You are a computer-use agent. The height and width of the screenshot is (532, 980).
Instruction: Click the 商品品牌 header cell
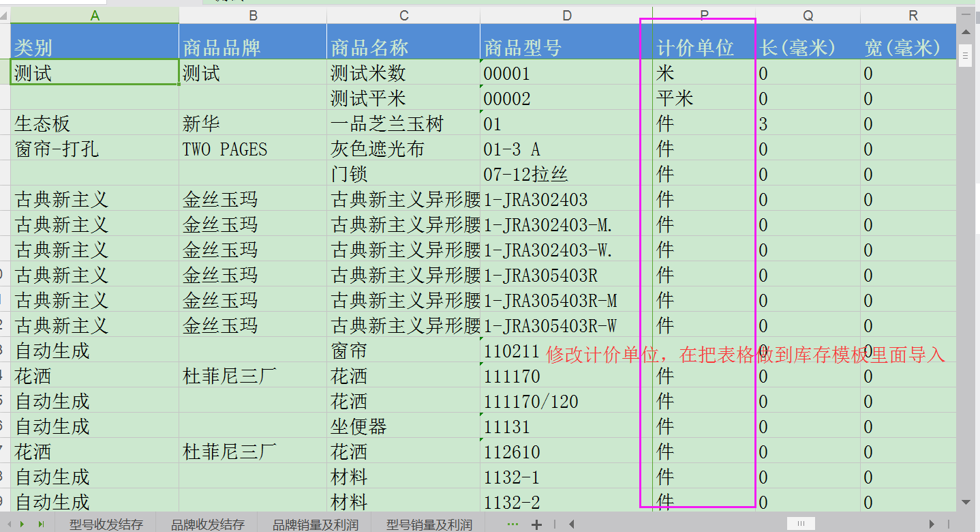253,42
